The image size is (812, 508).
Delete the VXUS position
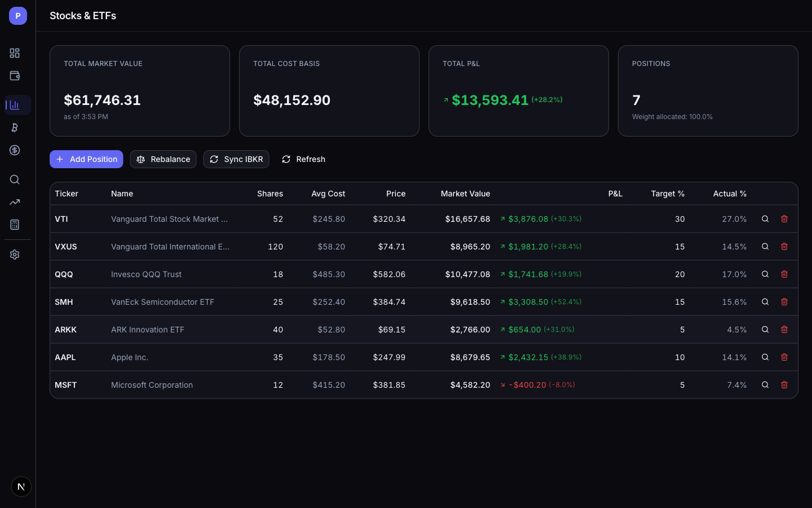click(784, 247)
